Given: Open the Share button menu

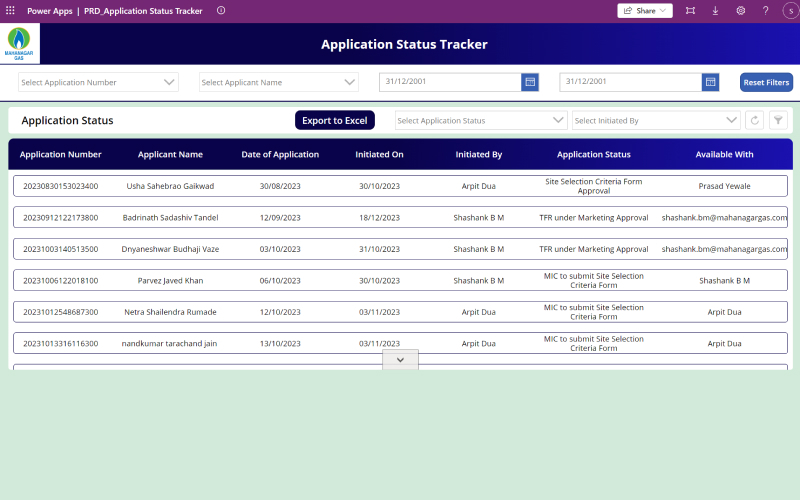Looking at the screenshot, I should (645, 11).
